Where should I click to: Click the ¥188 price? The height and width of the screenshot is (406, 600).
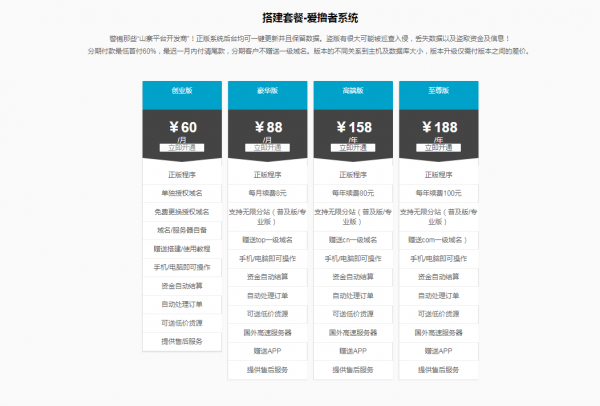[x=440, y=127]
